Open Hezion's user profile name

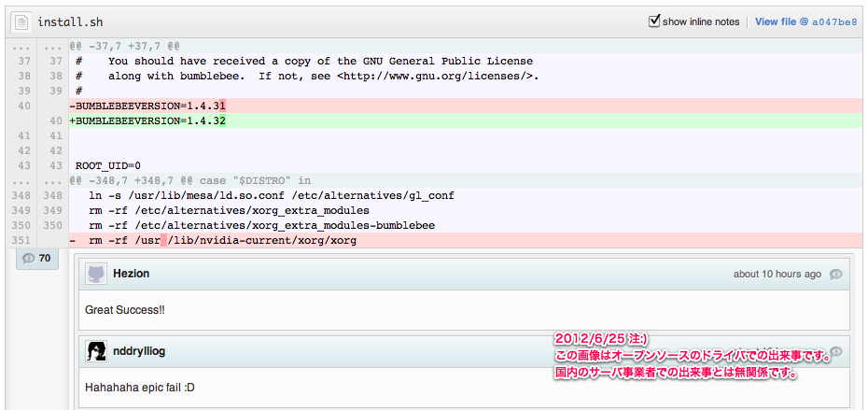(131, 274)
